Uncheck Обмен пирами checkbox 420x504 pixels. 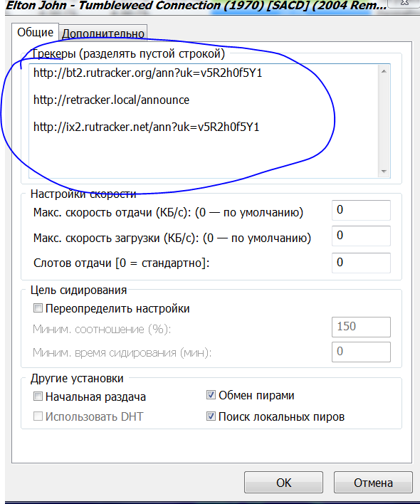point(211,394)
